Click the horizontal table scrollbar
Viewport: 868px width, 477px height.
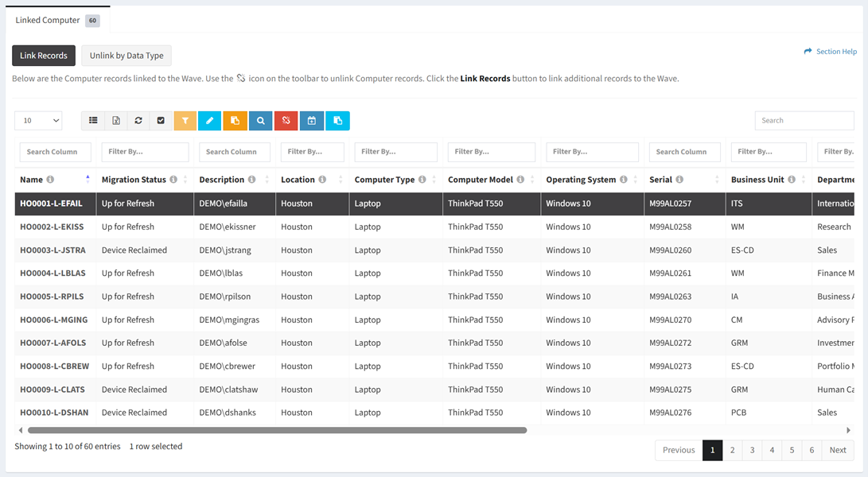pyautogui.click(x=277, y=430)
